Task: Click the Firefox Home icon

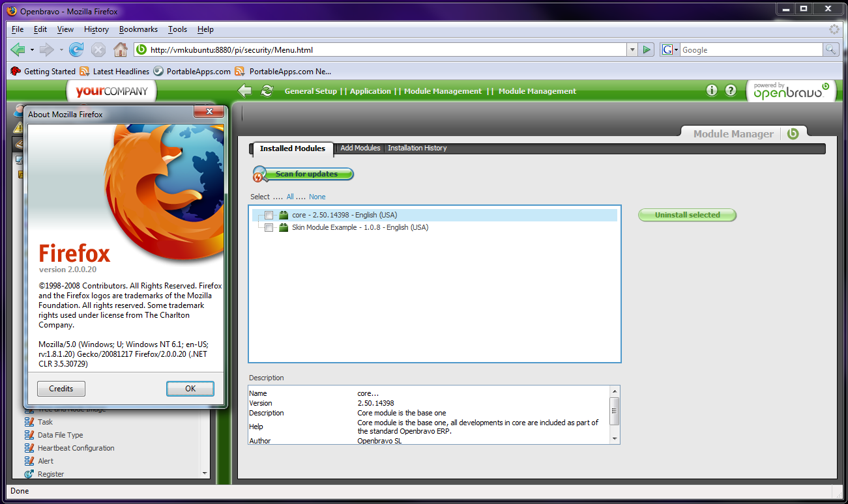Action: pos(120,49)
